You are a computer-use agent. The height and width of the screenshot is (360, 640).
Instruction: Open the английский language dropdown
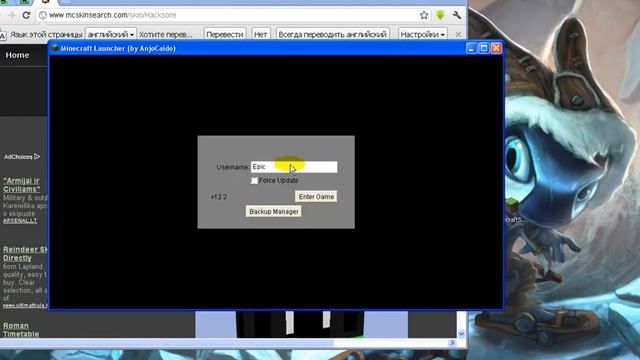tap(111, 34)
